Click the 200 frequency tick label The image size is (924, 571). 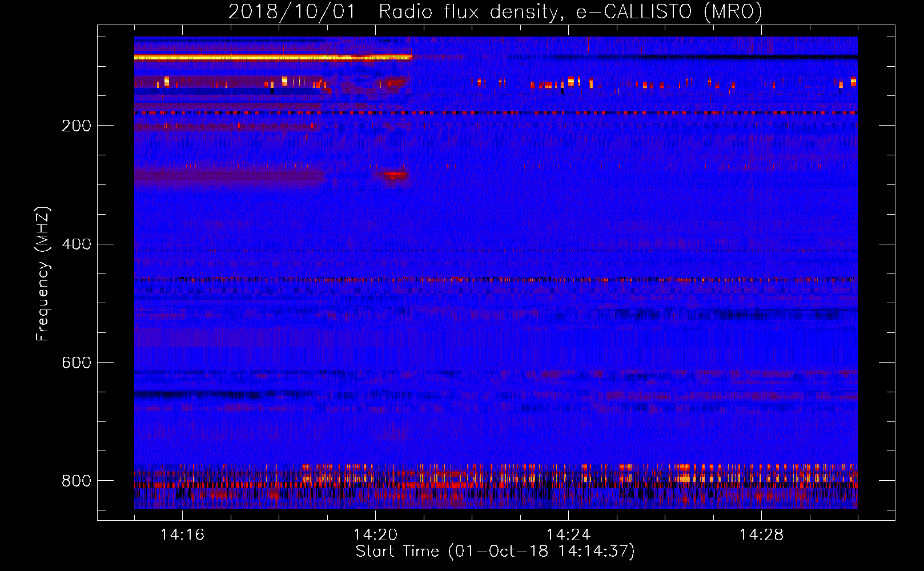point(76,126)
